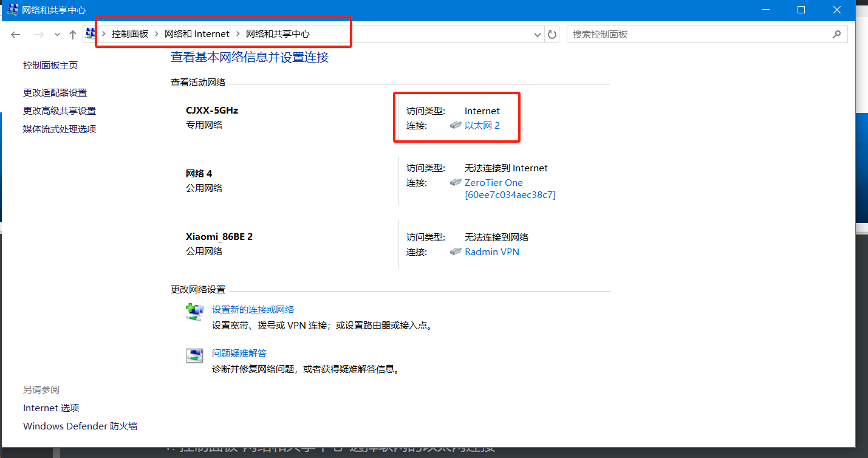Click 公用网络 label under Xiaomi_86BE 2
Screen dimensions: 868x458
[204, 251]
